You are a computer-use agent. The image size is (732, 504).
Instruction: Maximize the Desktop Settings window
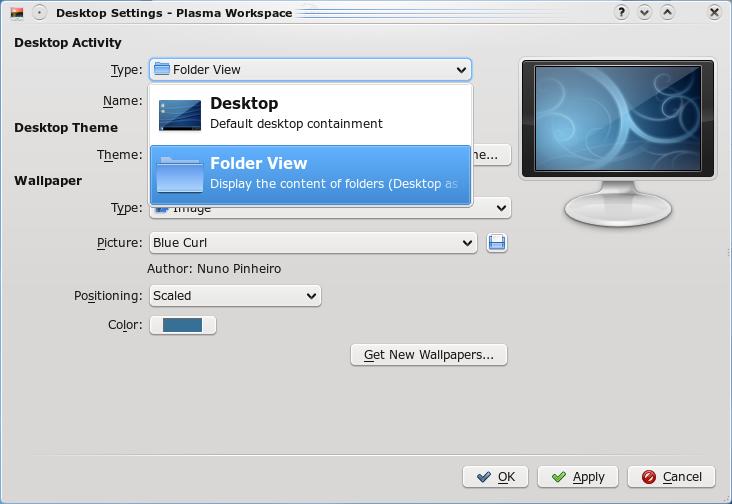668,13
